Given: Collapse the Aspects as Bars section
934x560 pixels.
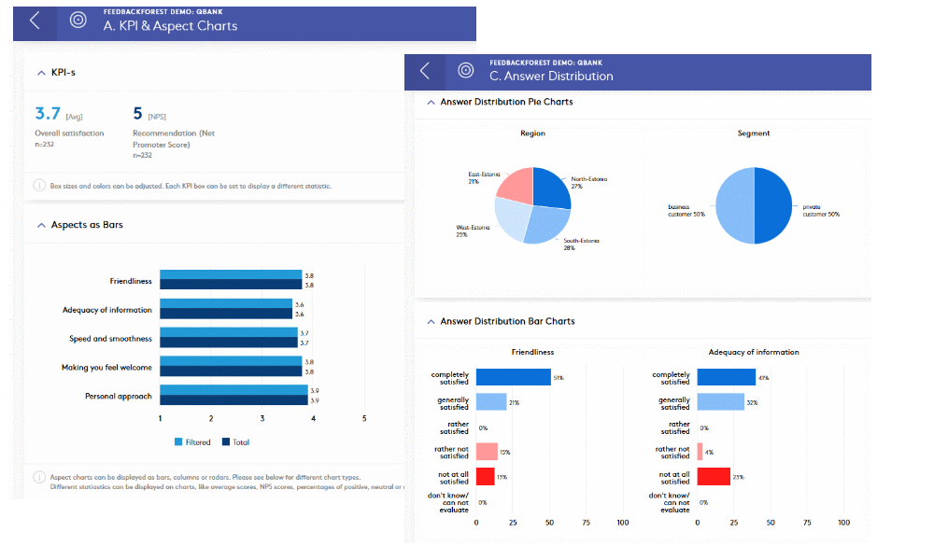Looking at the screenshot, I should (x=40, y=225).
